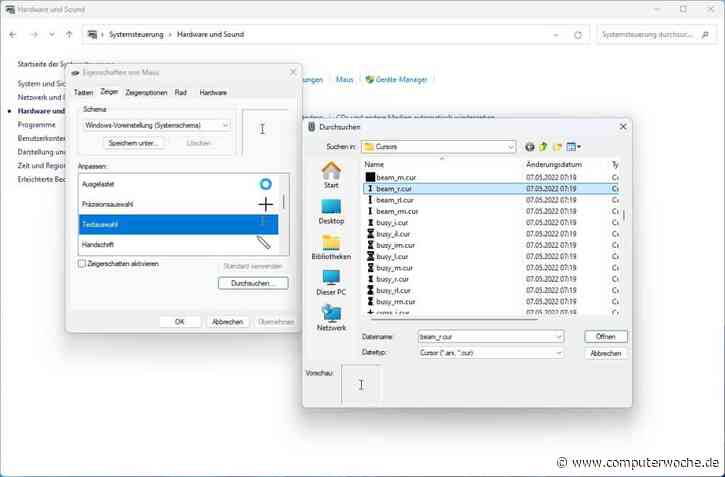The height and width of the screenshot is (477, 725).
Task: Click OK in mouse properties dialog
Action: [180, 322]
